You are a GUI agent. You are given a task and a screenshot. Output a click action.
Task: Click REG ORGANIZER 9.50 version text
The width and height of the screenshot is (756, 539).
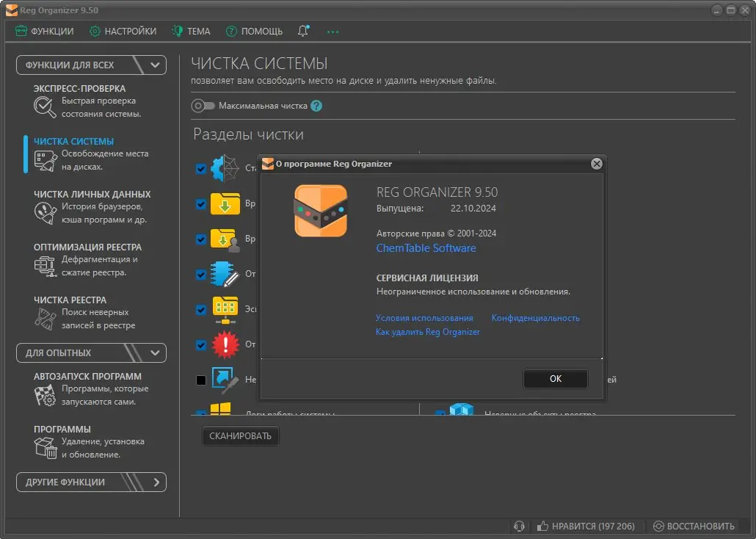click(x=437, y=192)
